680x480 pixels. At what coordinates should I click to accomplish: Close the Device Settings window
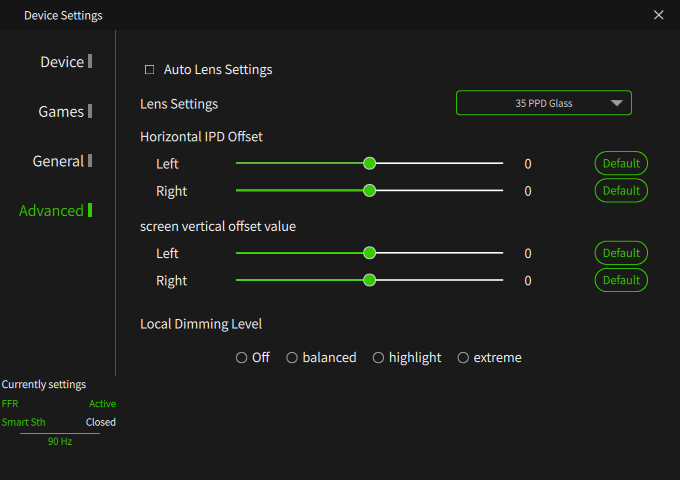click(x=658, y=15)
